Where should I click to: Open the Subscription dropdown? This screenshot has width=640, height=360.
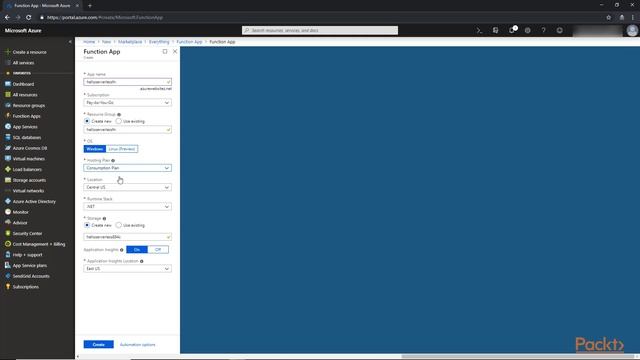click(127, 102)
